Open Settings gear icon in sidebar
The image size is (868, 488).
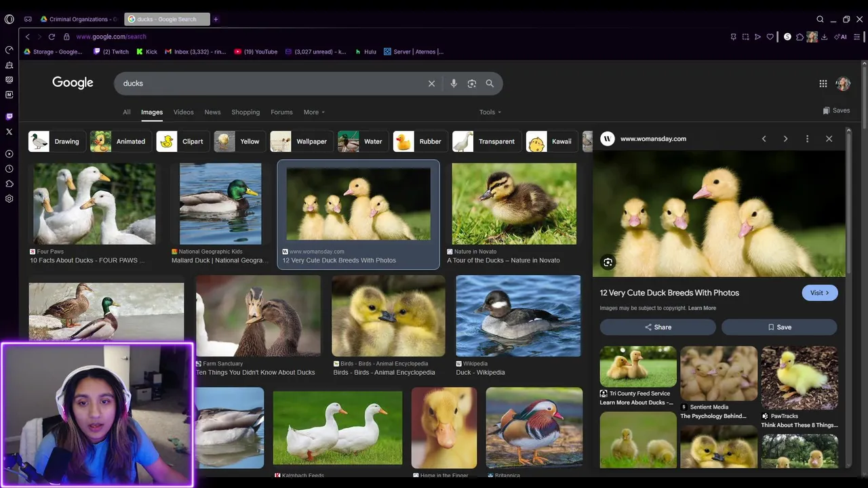(x=9, y=199)
